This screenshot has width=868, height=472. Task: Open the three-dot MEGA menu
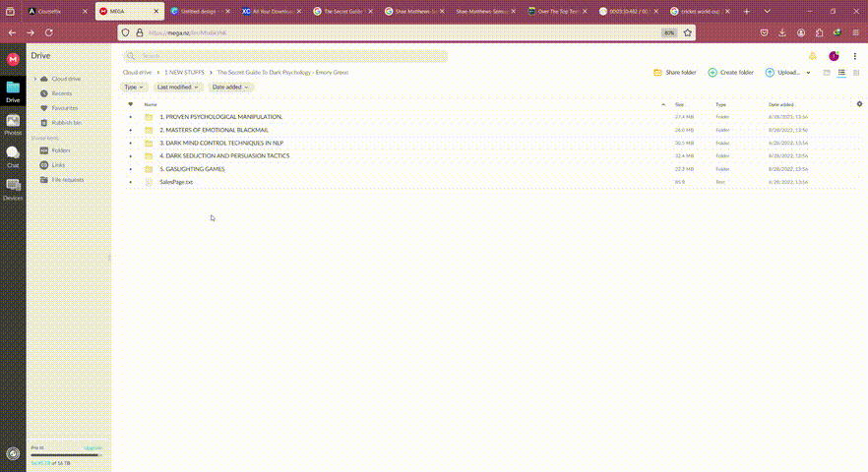(854, 56)
